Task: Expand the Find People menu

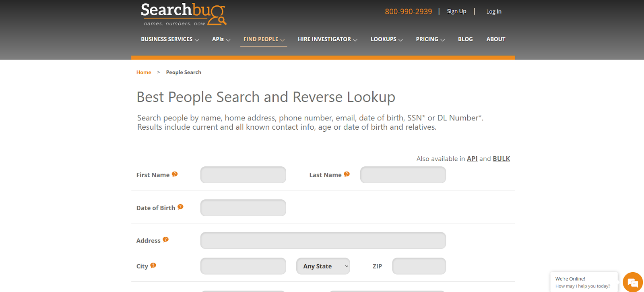Action: pyautogui.click(x=264, y=39)
